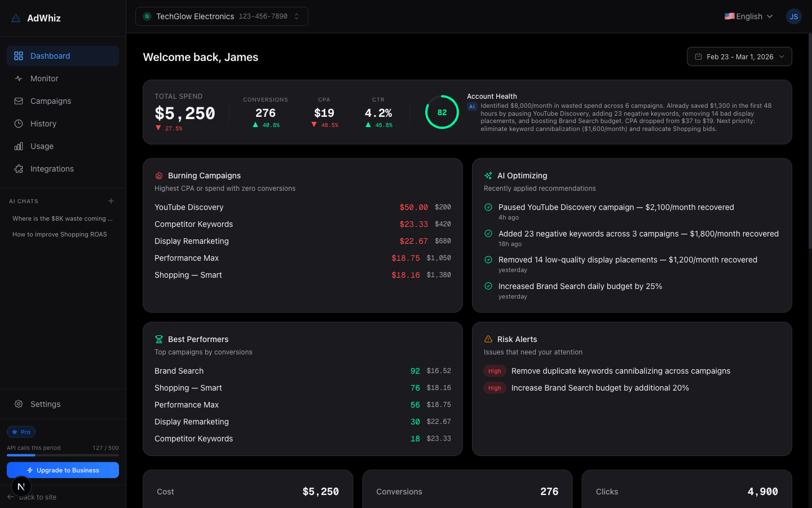Click check icon beside Increased Brand Search budget
Screen dimensions: 812x508
488,286
